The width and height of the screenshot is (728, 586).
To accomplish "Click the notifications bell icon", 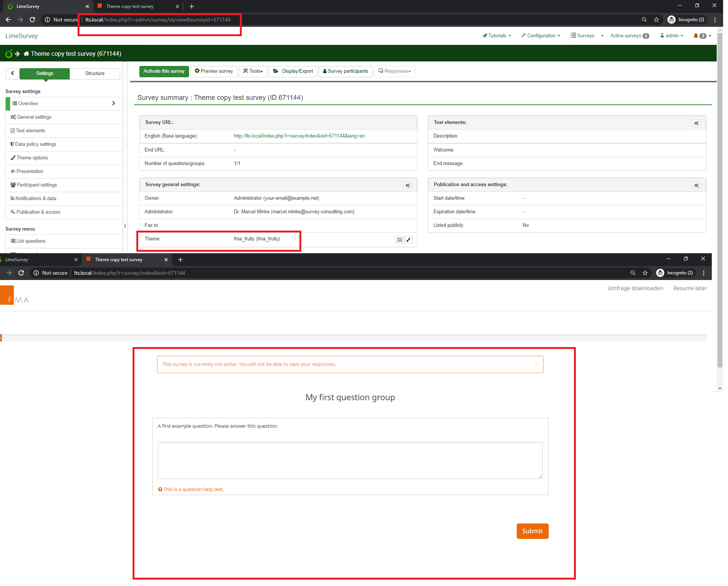I will [696, 36].
